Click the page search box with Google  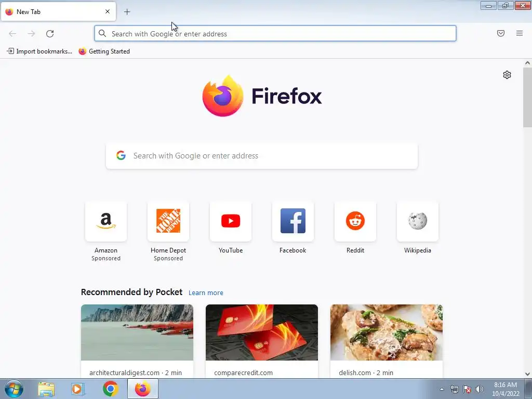(262, 156)
